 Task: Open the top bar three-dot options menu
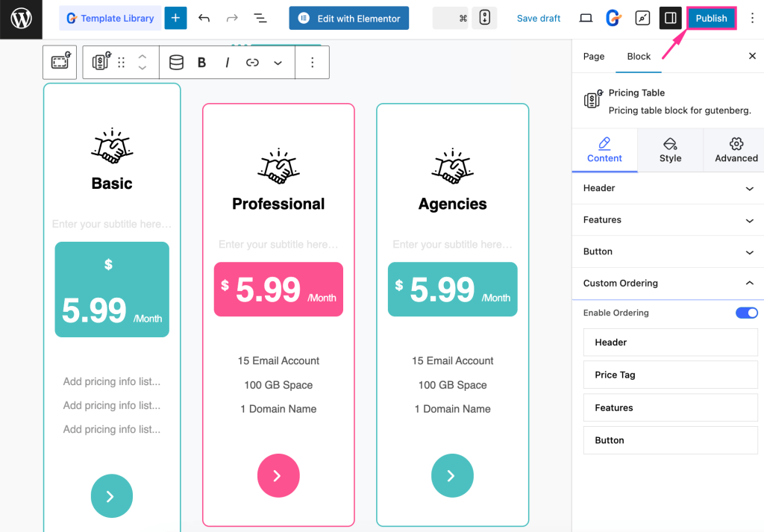752,19
